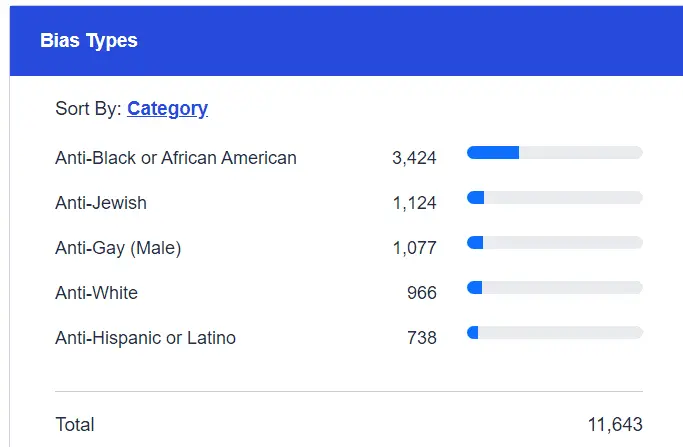Click the Bias Types header title
Image resolution: width=683 pixels, height=447 pixels.
tap(89, 41)
